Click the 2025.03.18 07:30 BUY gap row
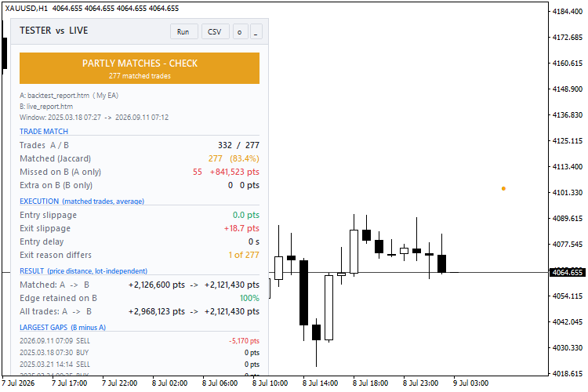Screen dimensions: 588x392 140,353
